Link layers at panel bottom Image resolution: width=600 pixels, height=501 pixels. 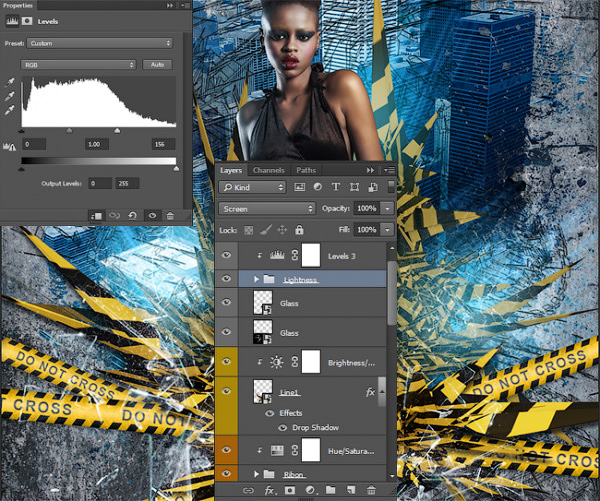click(248, 490)
